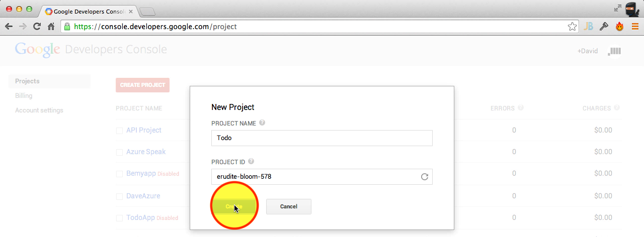644x237 pixels.
Task: Click the flame extension icon
Action: [619, 27]
